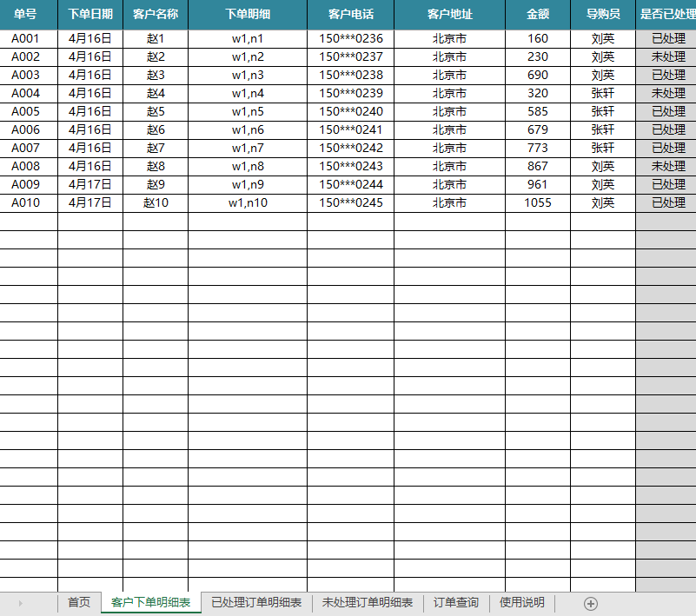The image size is (696, 616).
Task: Select amount cell 585
Action: tap(538, 112)
